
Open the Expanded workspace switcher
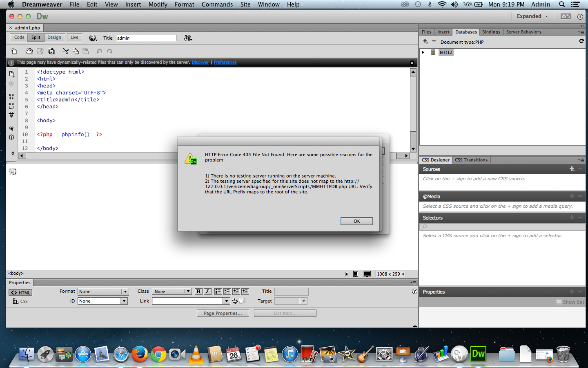532,16
